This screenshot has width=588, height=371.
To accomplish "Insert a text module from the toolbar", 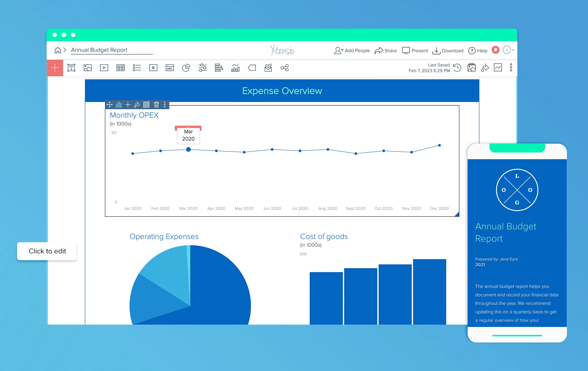I will point(71,68).
